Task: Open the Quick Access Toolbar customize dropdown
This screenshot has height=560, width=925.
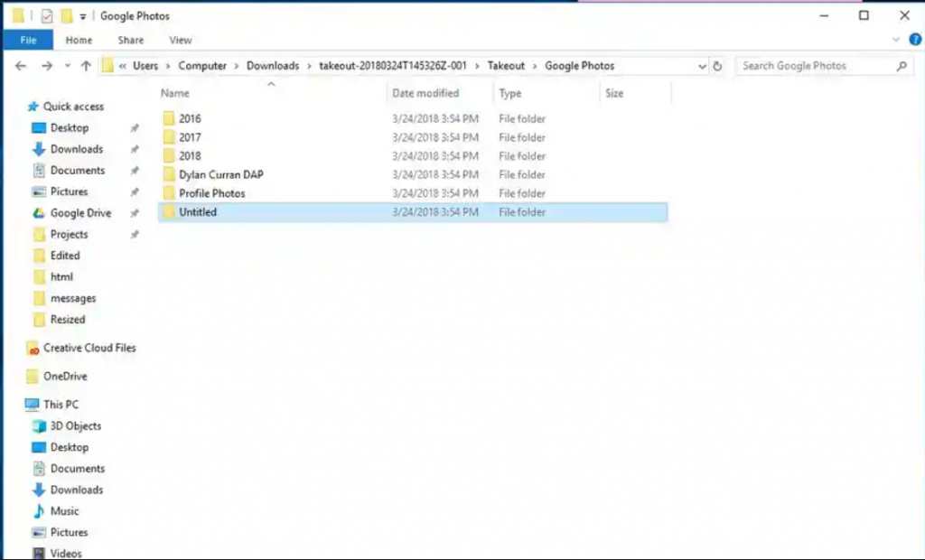Action: [82, 16]
